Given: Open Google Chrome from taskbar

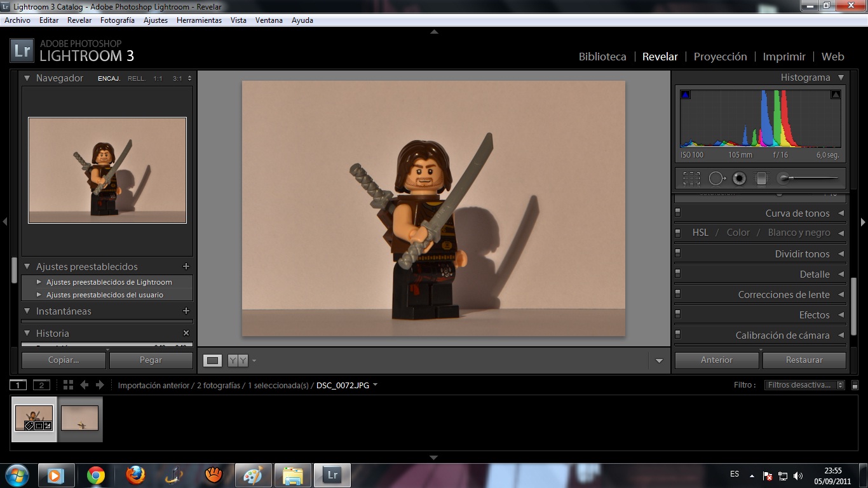Looking at the screenshot, I should coord(96,475).
